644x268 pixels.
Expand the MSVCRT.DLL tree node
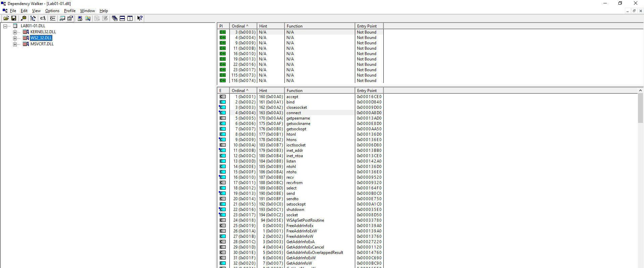pyautogui.click(x=15, y=44)
